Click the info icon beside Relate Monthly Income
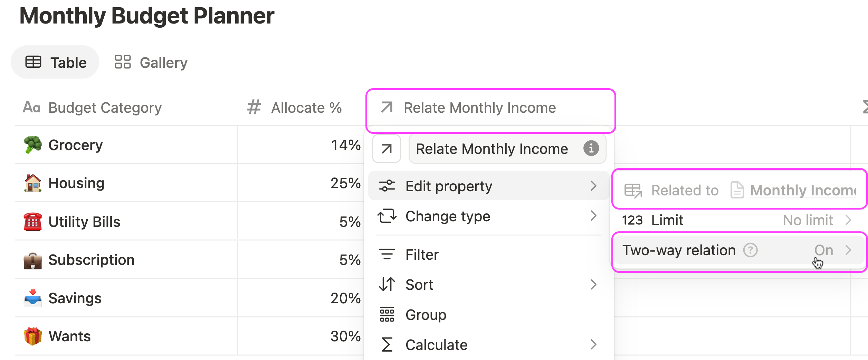The height and width of the screenshot is (360, 868). click(x=591, y=148)
